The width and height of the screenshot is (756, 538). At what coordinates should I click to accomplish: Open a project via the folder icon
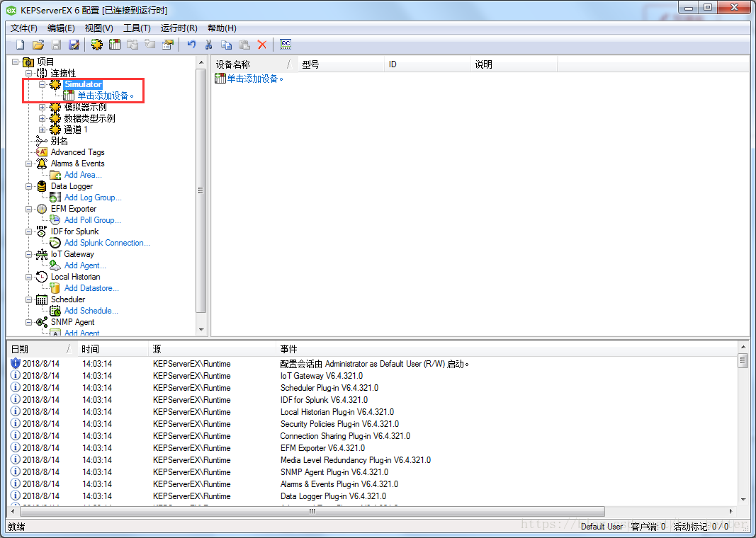click(x=38, y=44)
